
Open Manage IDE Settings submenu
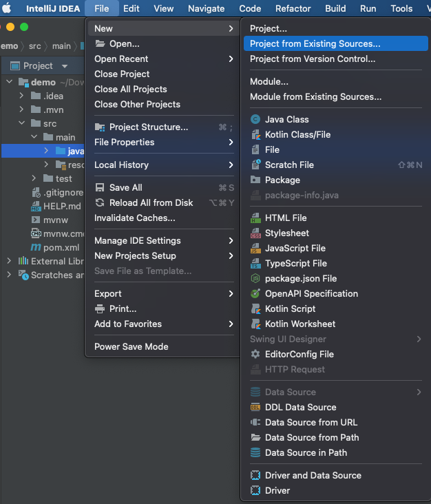coord(164,240)
